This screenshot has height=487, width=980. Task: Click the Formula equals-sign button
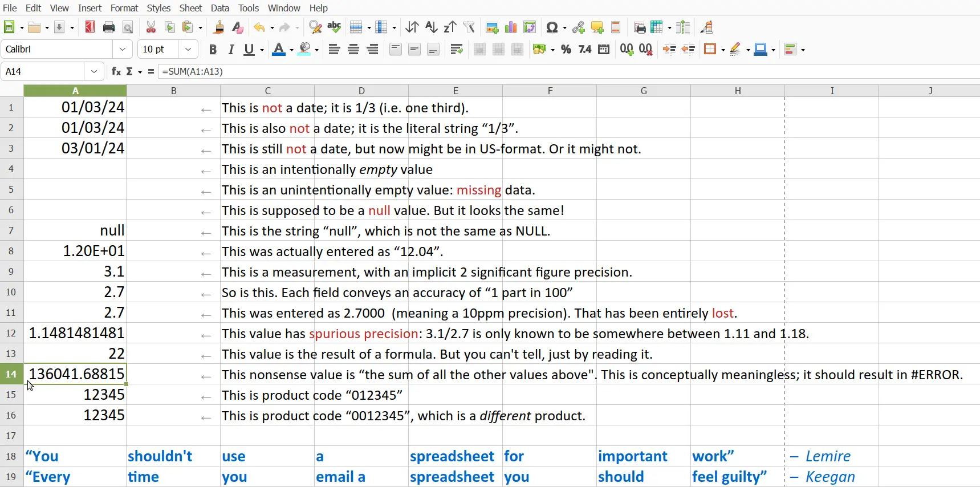pyautogui.click(x=151, y=71)
